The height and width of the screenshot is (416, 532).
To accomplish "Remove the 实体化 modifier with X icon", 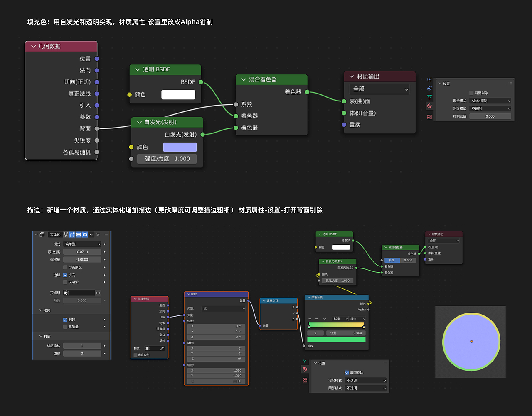I will [x=98, y=235].
